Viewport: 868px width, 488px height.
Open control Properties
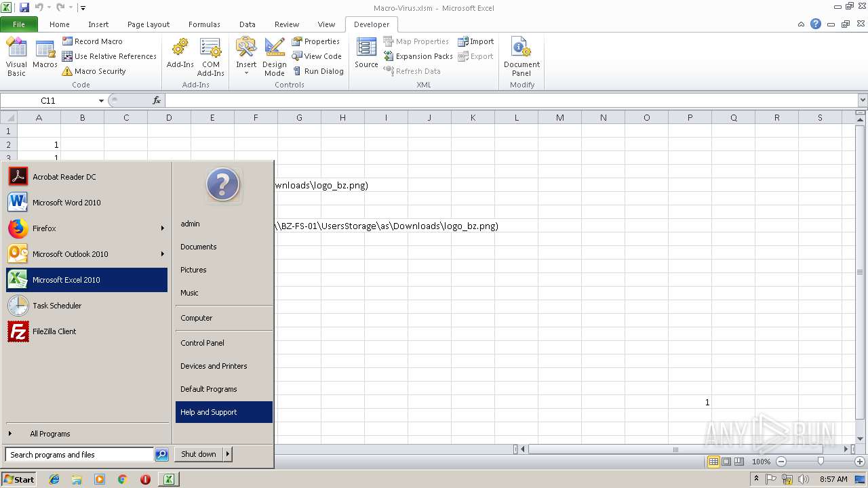tap(316, 41)
